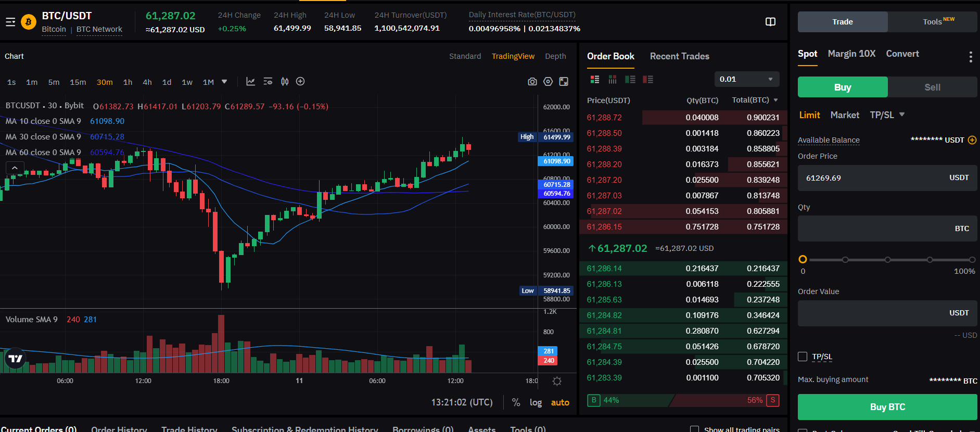Click the Bitcoin coin logo icon
This screenshot has width=980, height=432.
(x=29, y=22)
